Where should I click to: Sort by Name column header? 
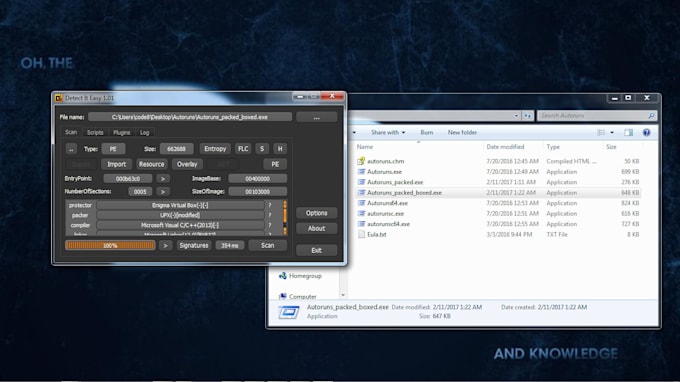(x=365, y=147)
